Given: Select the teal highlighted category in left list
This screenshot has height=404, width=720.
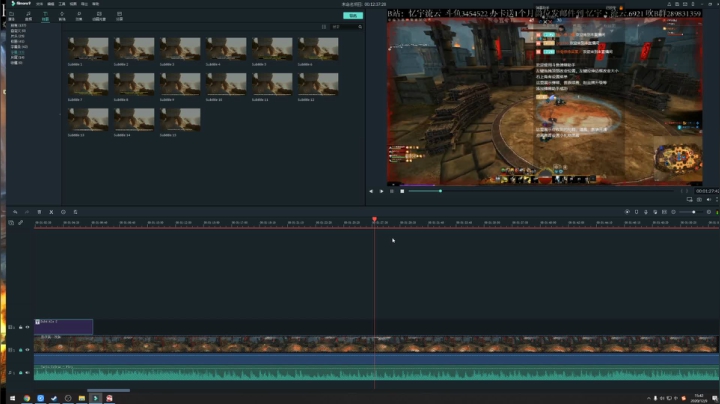Looking at the screenshot, I should (17, 52).
